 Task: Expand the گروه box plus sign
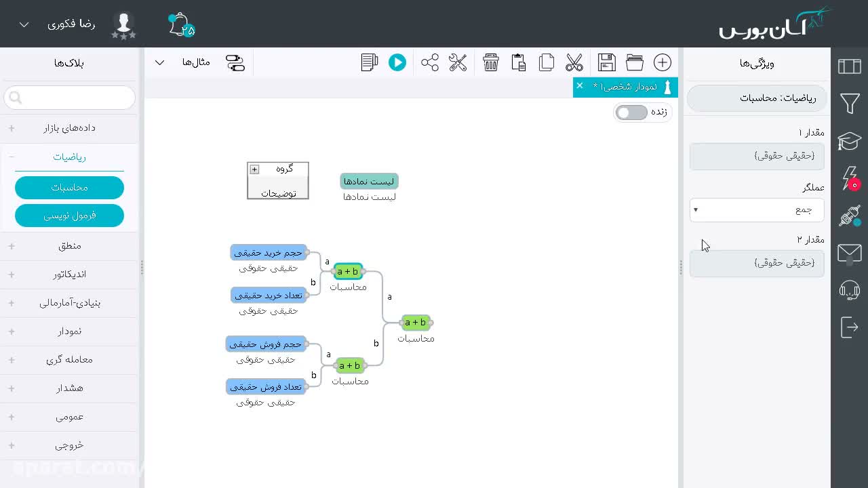coord(255,169)
